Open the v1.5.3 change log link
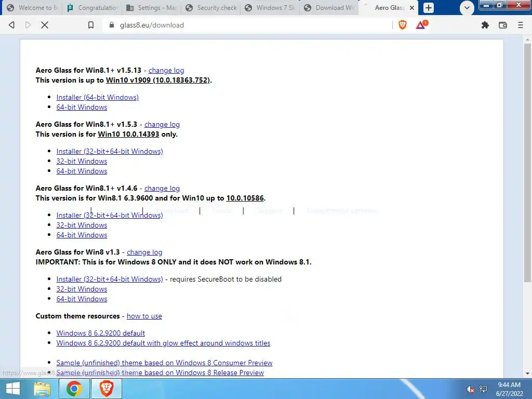532x399 pixels. (x=162, y=125)
